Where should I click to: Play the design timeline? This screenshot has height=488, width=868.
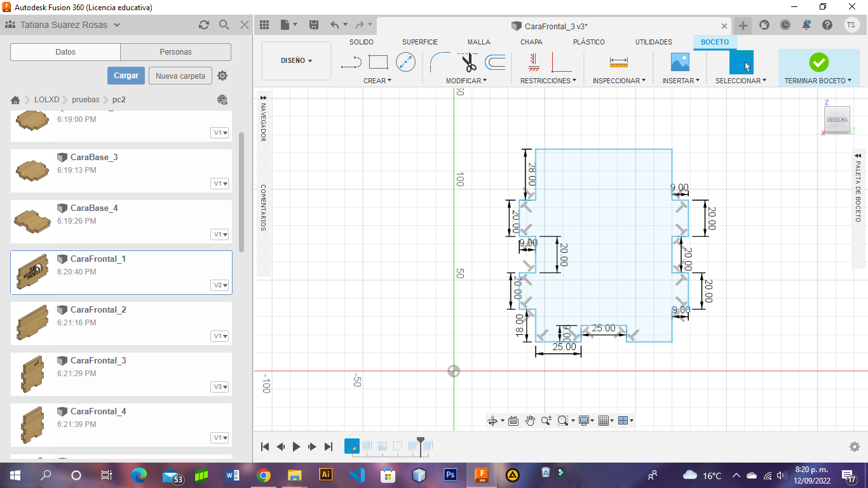296,447
